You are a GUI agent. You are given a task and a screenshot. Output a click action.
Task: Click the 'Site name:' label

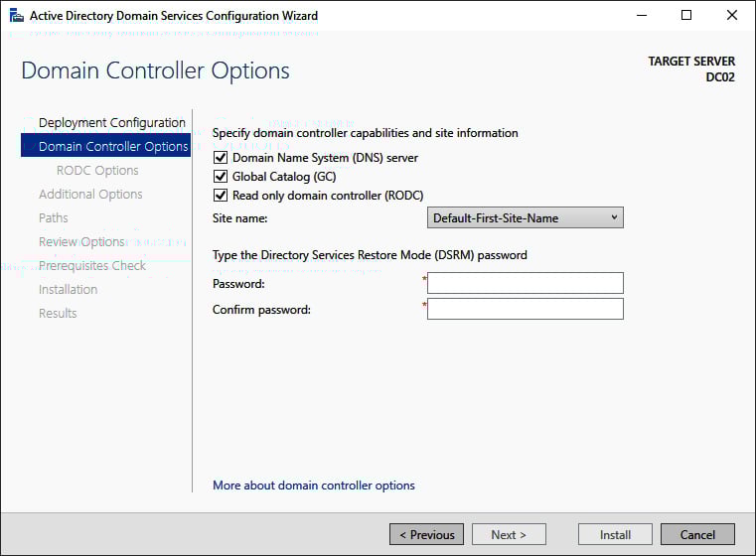(239, 218)
